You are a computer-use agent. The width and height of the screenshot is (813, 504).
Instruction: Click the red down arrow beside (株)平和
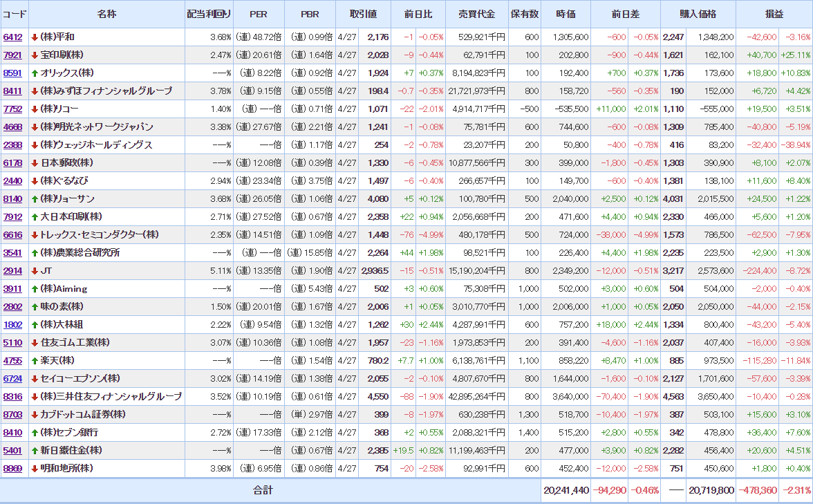[x=35, y=37]
